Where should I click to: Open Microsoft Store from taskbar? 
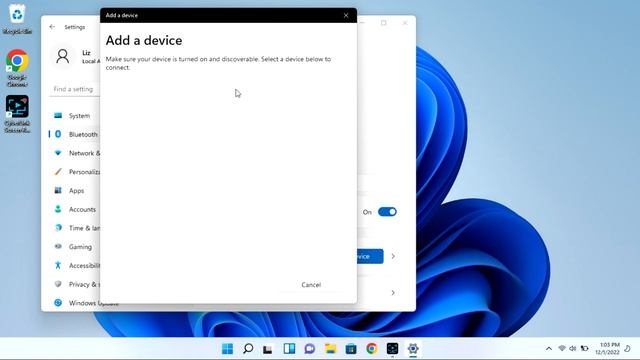click(351, 349)
